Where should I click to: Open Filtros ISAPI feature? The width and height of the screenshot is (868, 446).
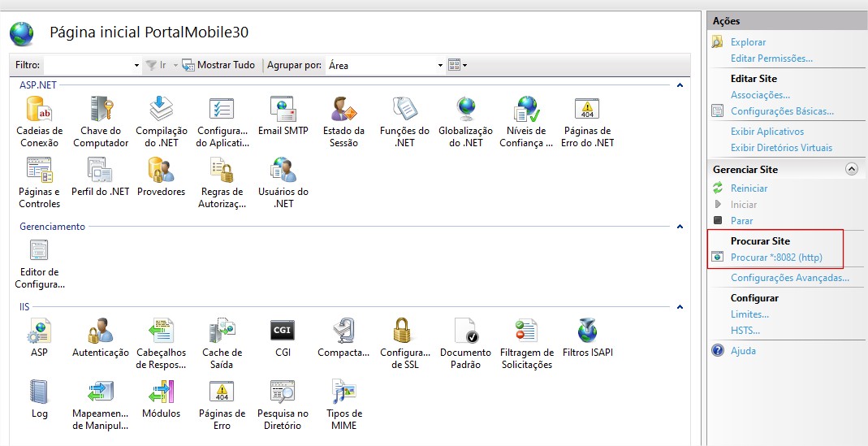(587, 338)
